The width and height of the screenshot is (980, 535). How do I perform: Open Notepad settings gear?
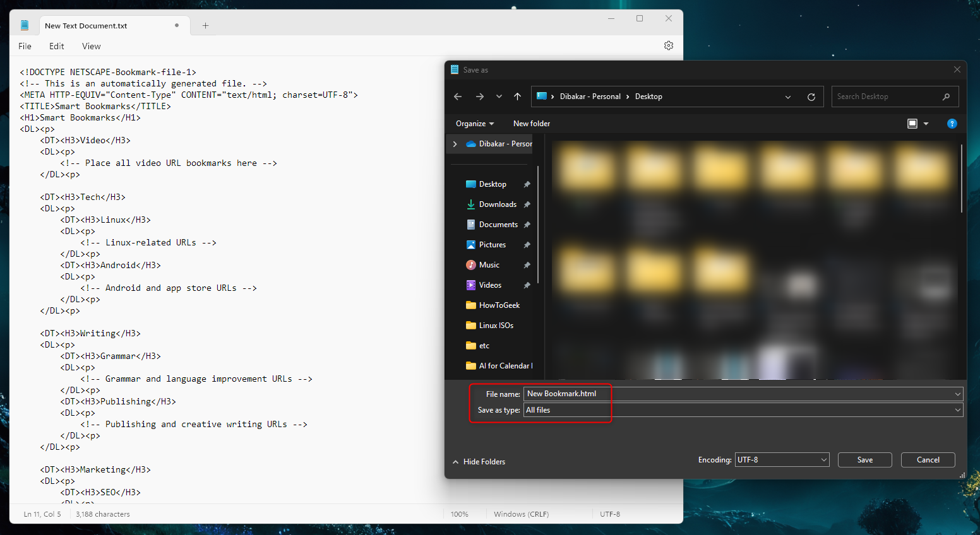click(x=669, y=45)
